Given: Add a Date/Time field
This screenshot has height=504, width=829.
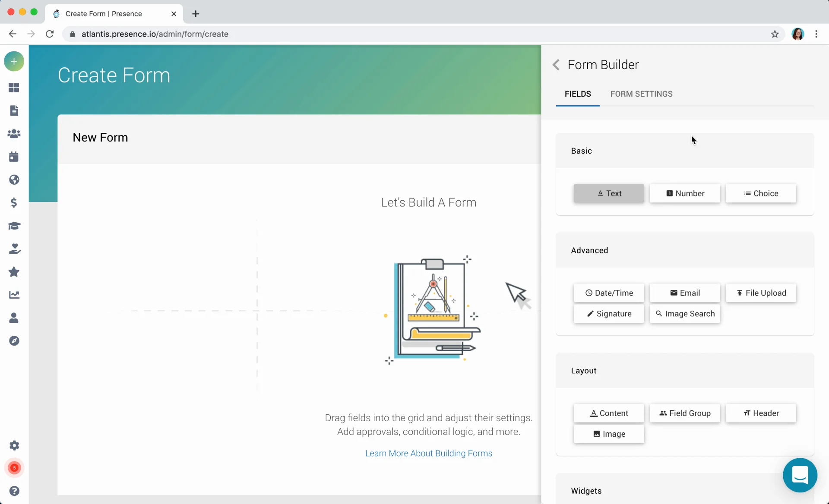Looking at the screenshot, I should (x=609, y=293).
